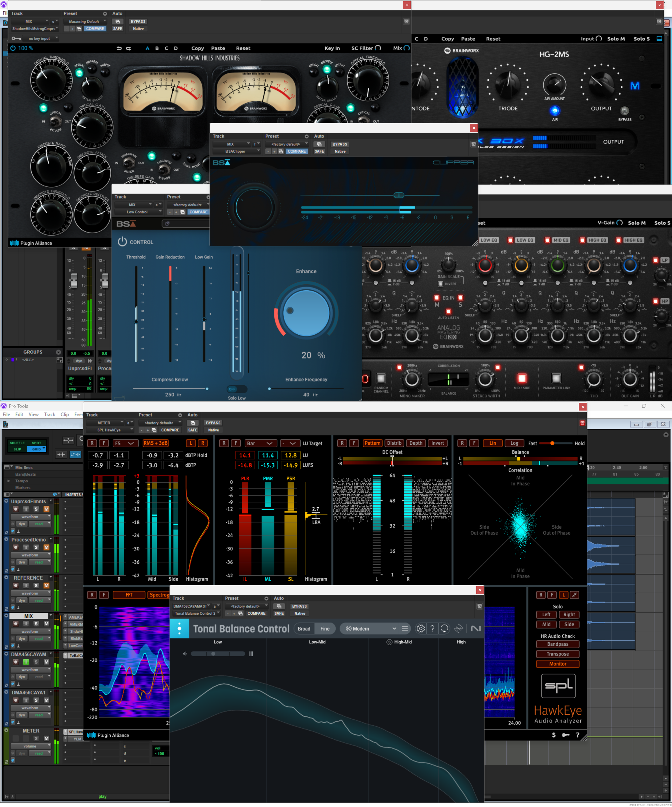
Task: Switch to the Fine tab in Tonal Balance Control
Action: click(325, 628)
